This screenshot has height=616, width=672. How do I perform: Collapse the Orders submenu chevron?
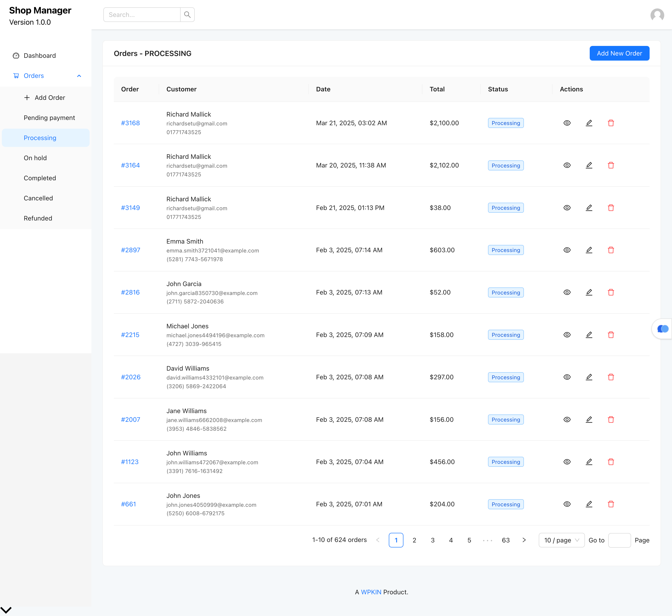(x=79, y=76)
